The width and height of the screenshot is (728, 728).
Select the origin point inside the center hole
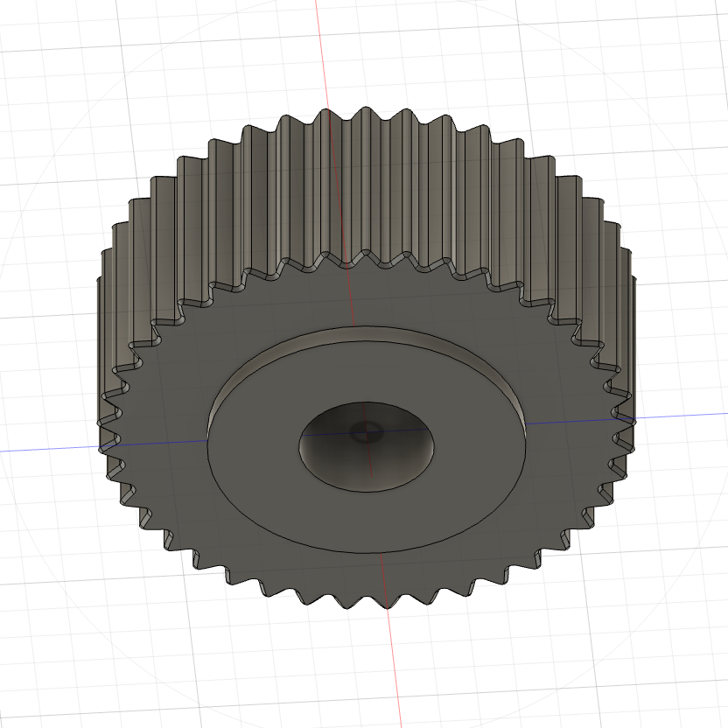[367, 432]
